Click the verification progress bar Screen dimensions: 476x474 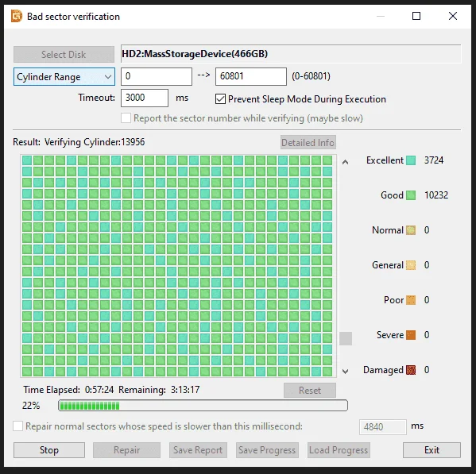point(203,406)
